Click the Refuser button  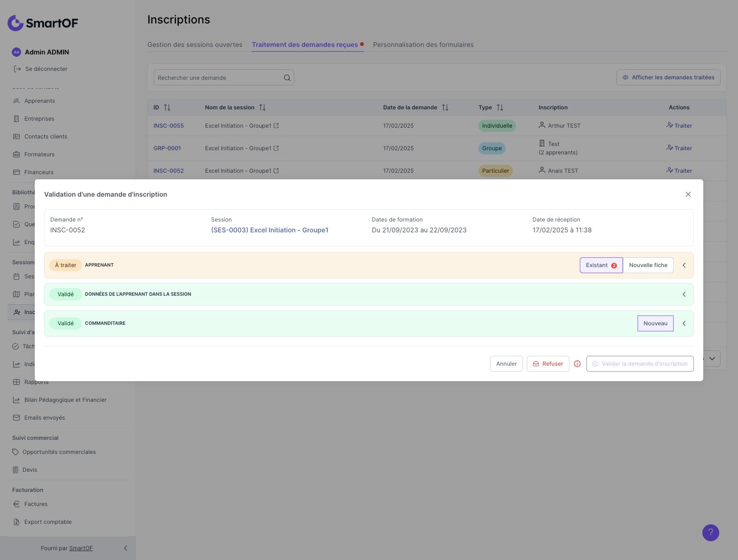pos(548,364)
